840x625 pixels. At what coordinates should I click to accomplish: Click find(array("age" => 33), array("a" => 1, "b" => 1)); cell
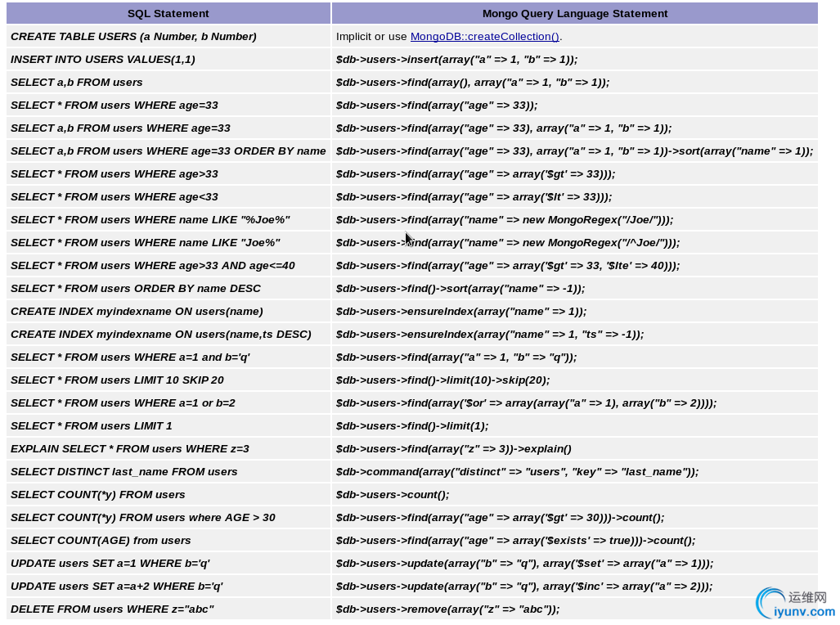click(575, 128)
